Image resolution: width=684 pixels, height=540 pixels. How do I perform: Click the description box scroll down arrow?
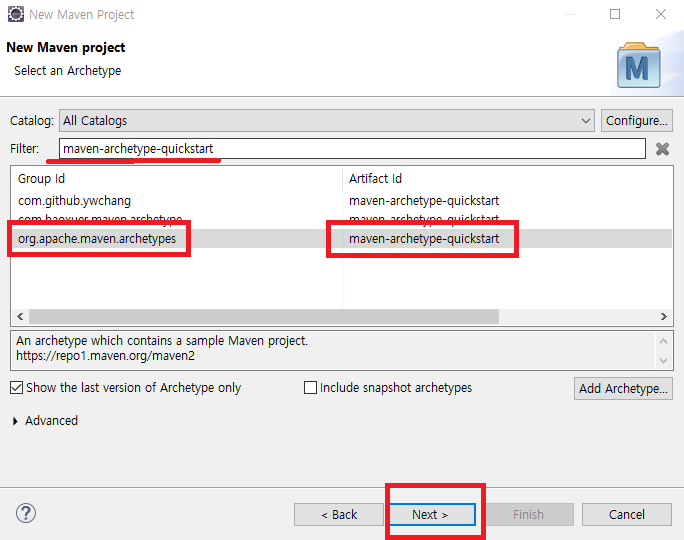pos(663,361)
